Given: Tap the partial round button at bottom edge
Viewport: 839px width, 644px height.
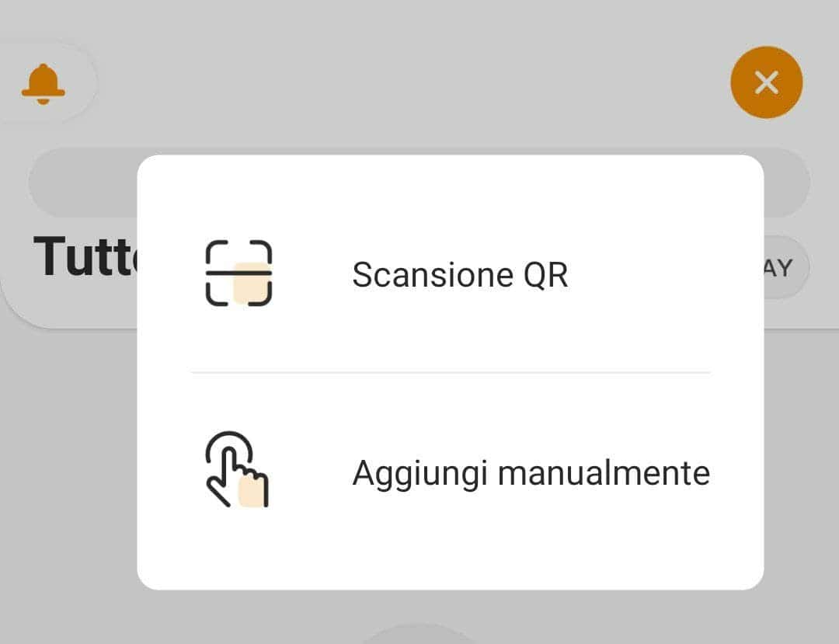Looking at the screenshot, I should point(418,634).
